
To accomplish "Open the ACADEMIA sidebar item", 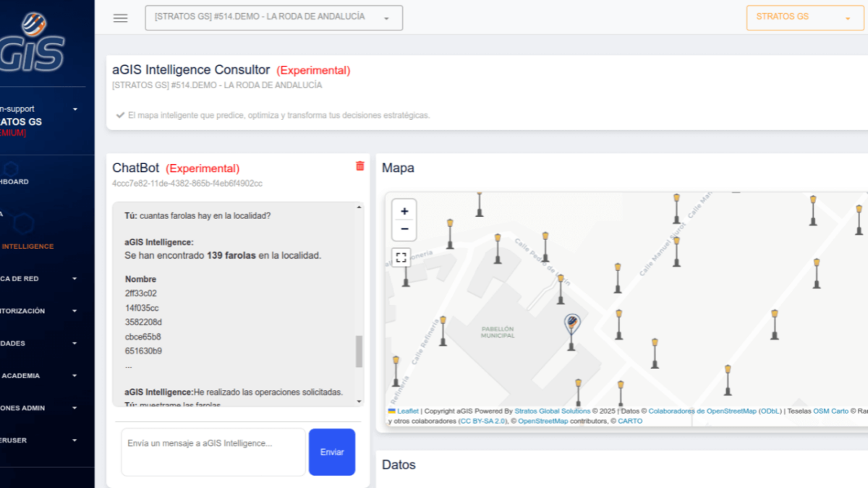I will click(20, 376).
